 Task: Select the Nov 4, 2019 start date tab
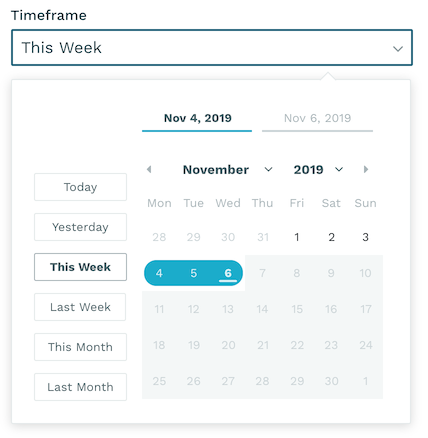coord(197,119)
